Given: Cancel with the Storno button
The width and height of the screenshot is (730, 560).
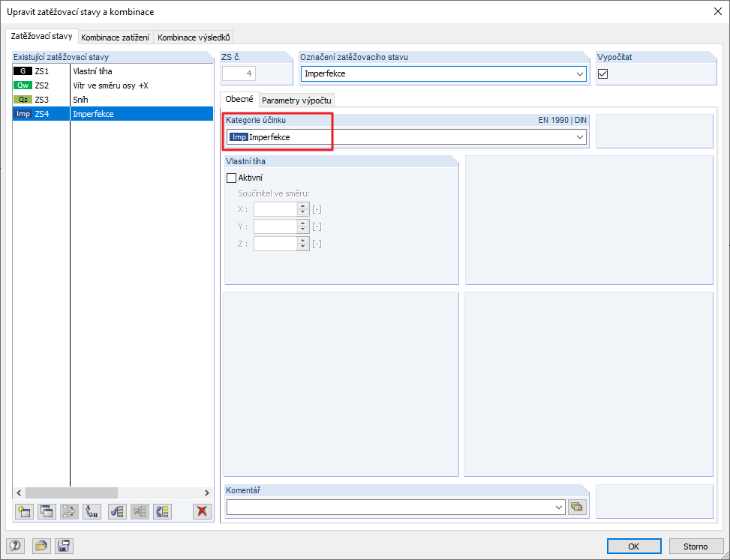Looking at the screenshot, I should point(695,547).
